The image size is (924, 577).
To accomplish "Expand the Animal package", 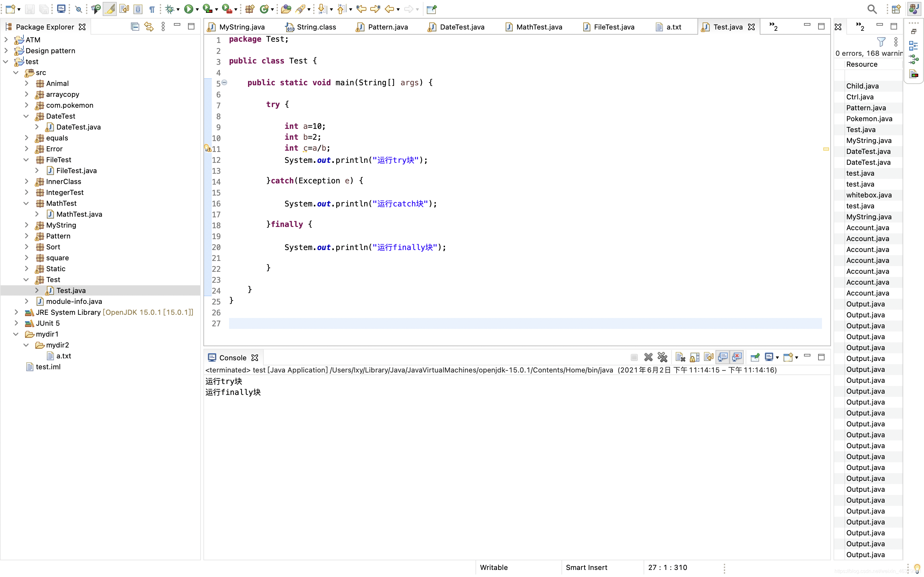I will 26,83.
